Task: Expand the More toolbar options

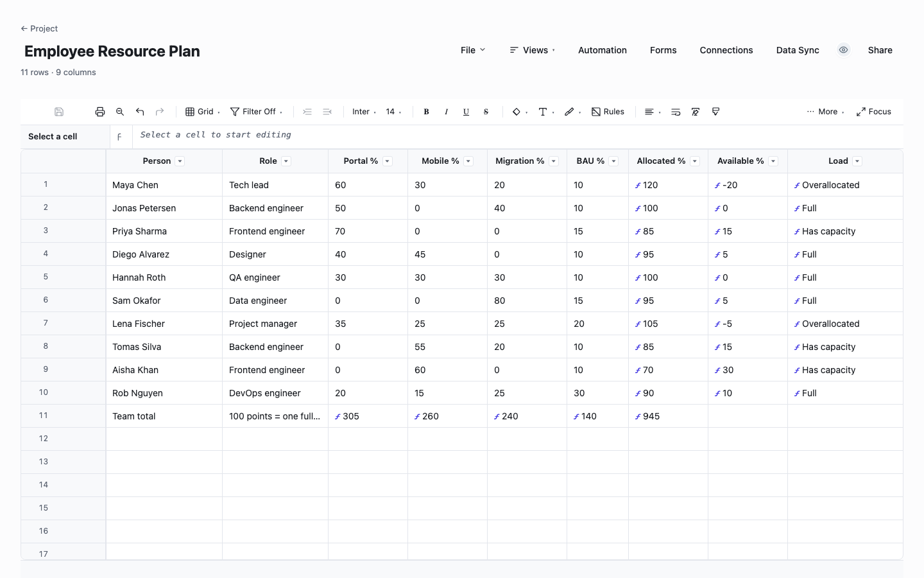Action: click(x=825, y=112)
